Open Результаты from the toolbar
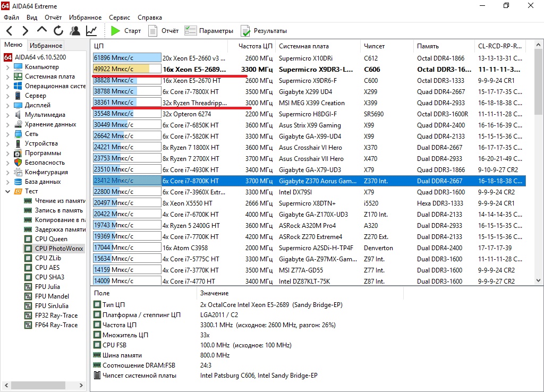The height and width of the screenshot is (392, 544). 263,31
